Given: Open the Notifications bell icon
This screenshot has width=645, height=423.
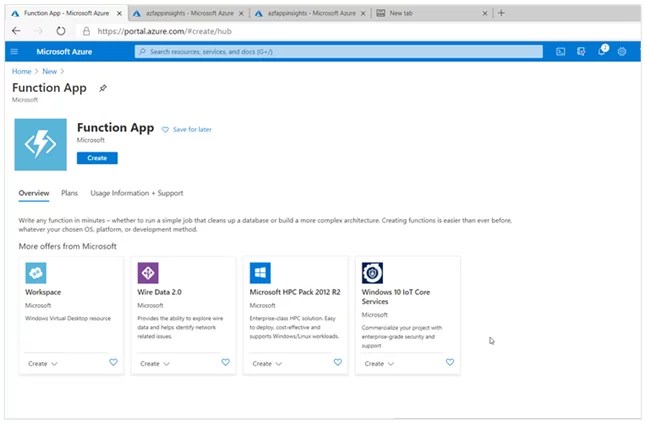Looking at the screenshot, I should click(x=602, y=51).
